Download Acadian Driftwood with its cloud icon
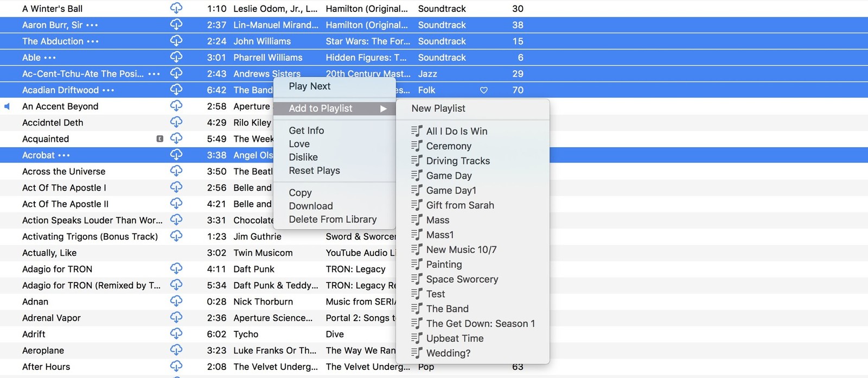Image resolution: width=868 pixels, height=378 pixels. click(176, 90)
